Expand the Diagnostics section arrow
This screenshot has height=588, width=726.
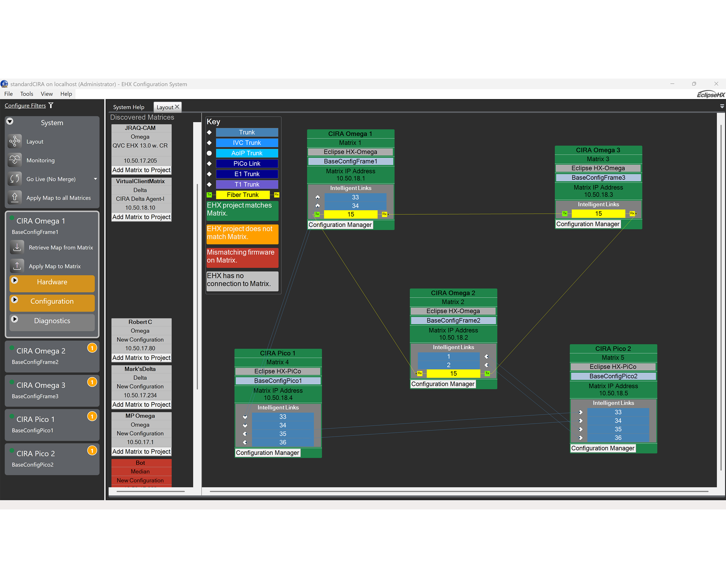coord(15,319)
